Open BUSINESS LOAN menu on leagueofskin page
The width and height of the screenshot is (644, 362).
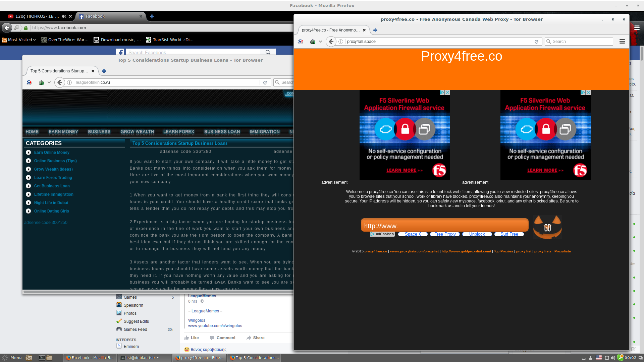click(x=222, y=132)
